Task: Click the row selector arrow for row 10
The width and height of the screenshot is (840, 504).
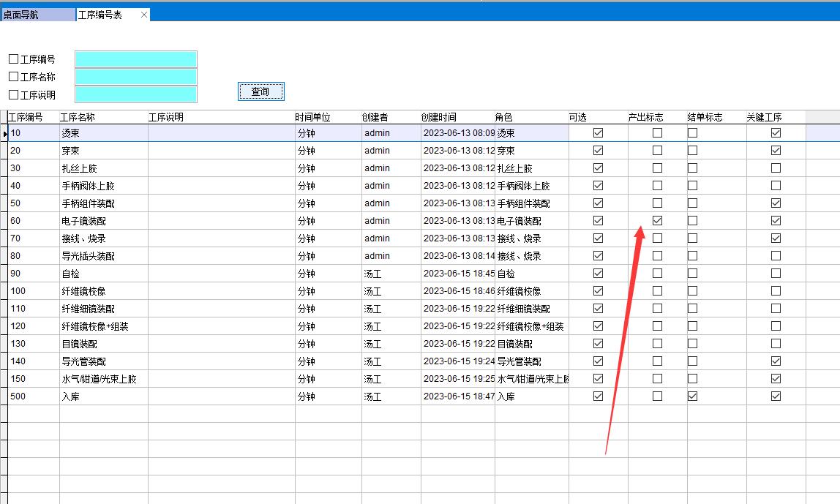Action: coord(5,133)
